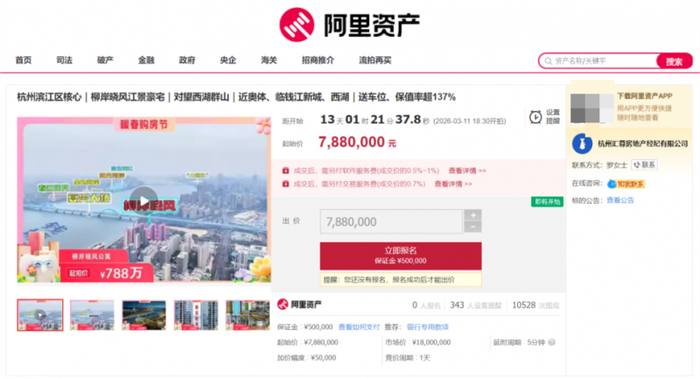Click the minus stepper to lower bid
The width and height of the screenshot is (700, 379).
473,227
